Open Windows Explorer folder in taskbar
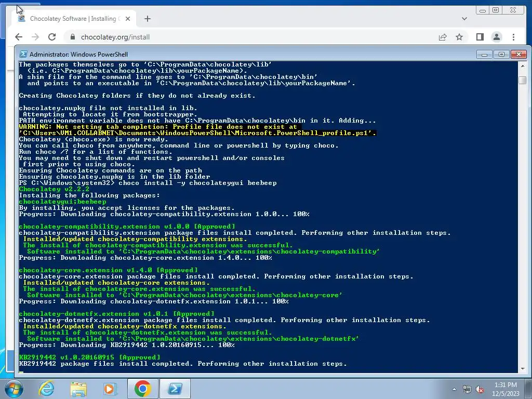The height and width of the screenshot is (399, 532). (78, 389)
